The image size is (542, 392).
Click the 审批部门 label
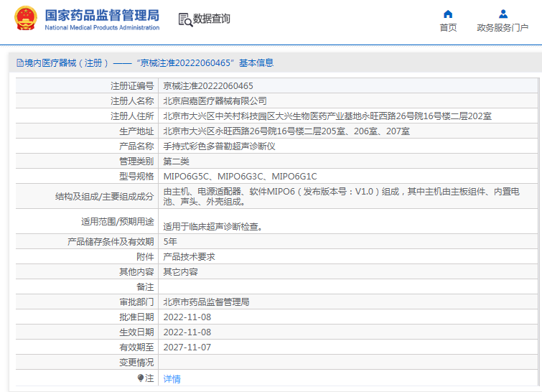[x=136, y=302]
